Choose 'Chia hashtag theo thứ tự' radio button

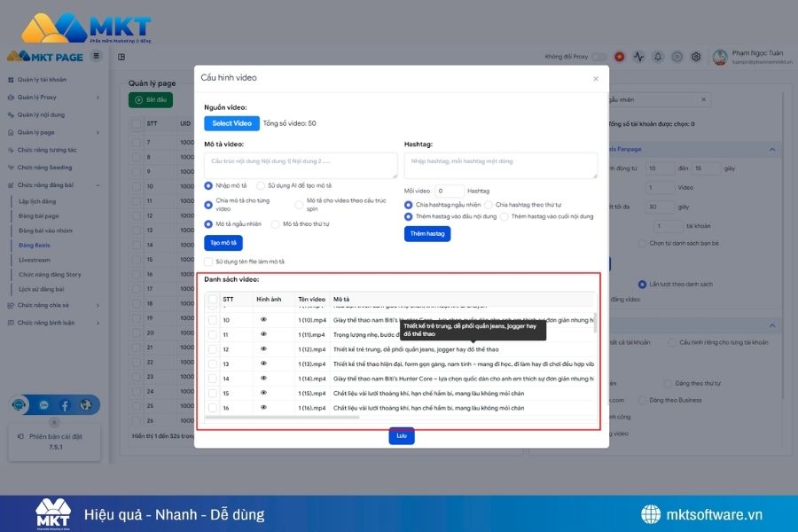(490, 205)
